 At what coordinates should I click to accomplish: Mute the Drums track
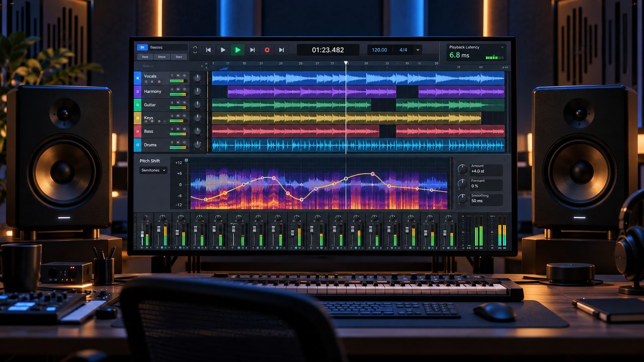(178, 142)
